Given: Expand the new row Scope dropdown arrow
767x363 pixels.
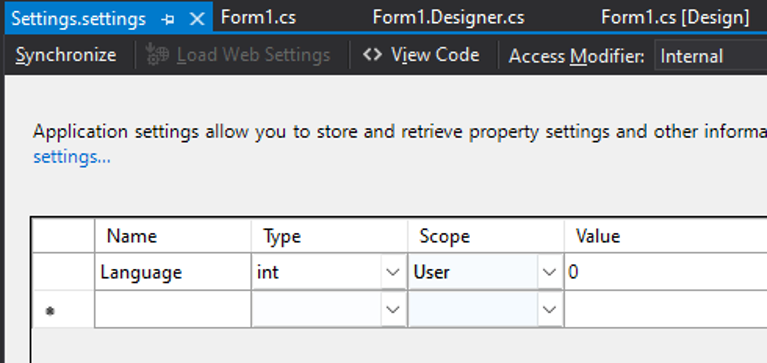Looking at the screenshot, I should point(549,309).
